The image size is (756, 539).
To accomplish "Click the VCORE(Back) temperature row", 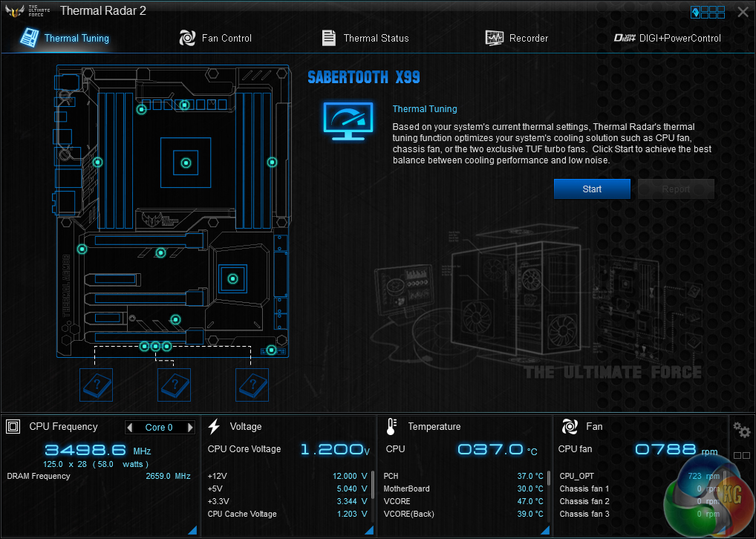I will click(x=463, y=514).
